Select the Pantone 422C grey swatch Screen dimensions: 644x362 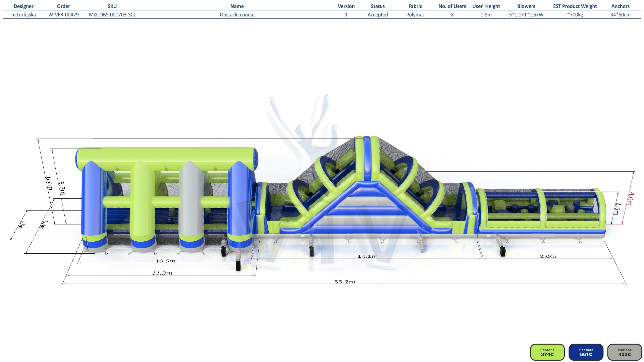click(x=625, y=352)
